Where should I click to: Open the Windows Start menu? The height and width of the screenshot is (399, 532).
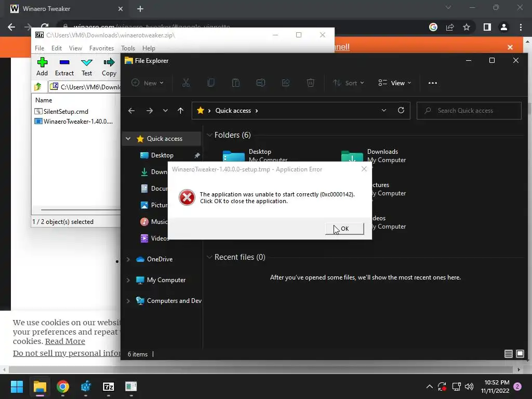click(17, 387)
